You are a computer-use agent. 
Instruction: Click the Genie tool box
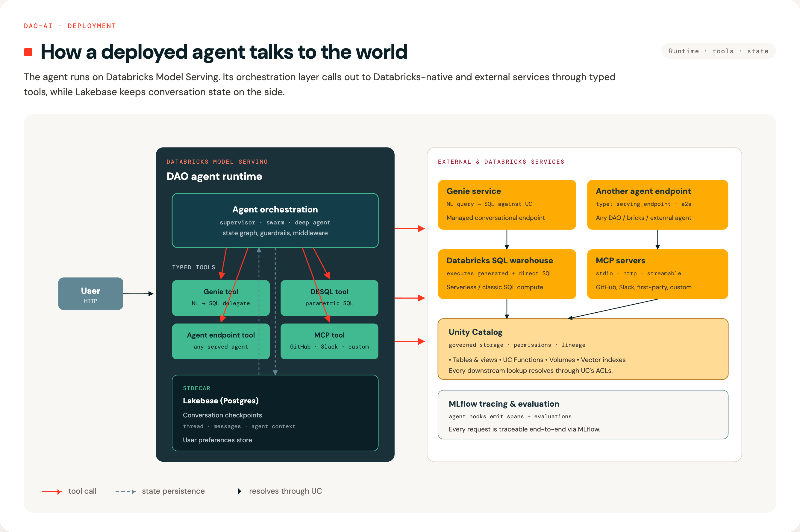point(221,298)
